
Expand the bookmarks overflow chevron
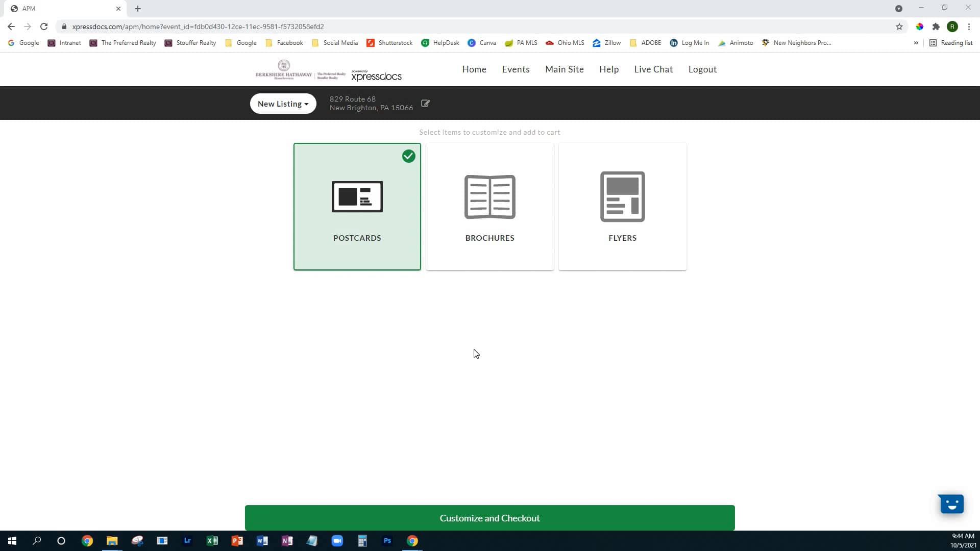pos(917,43)
